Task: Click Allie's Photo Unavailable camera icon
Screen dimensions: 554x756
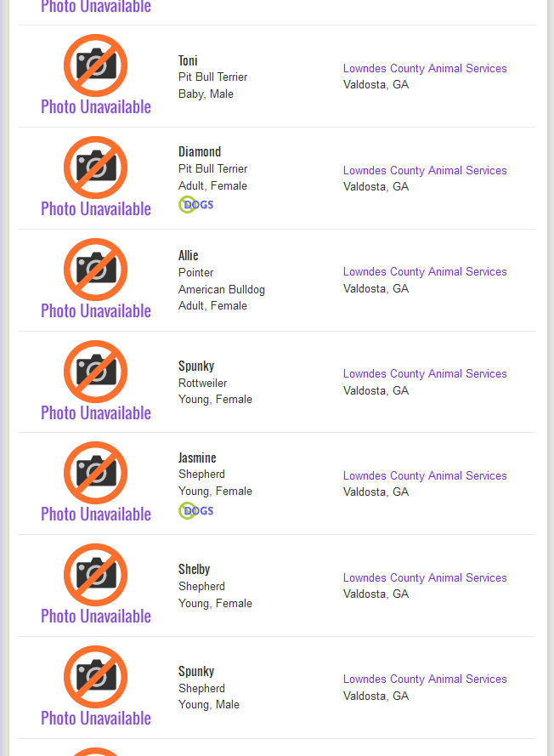Action: point(95,269)
